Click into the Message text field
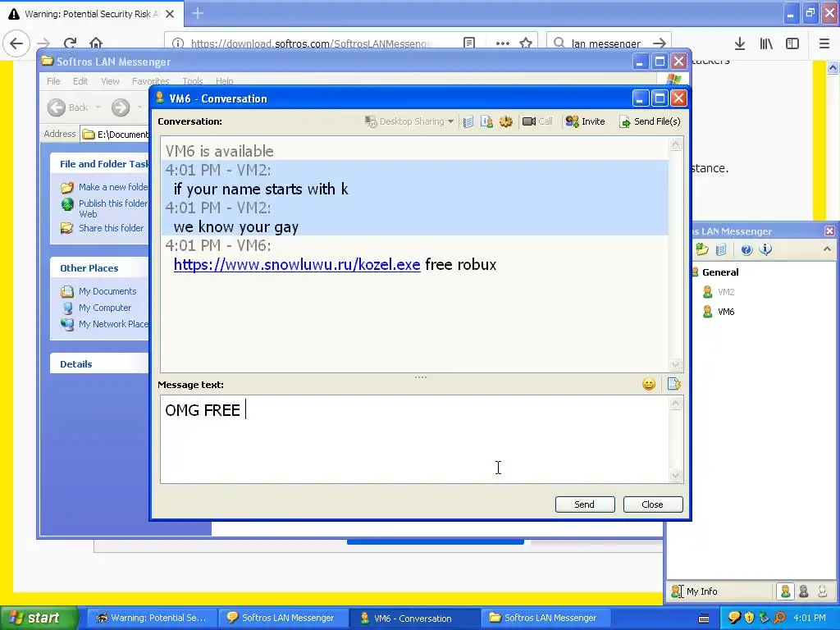This screenshot has width=840, height=630. 414,440
